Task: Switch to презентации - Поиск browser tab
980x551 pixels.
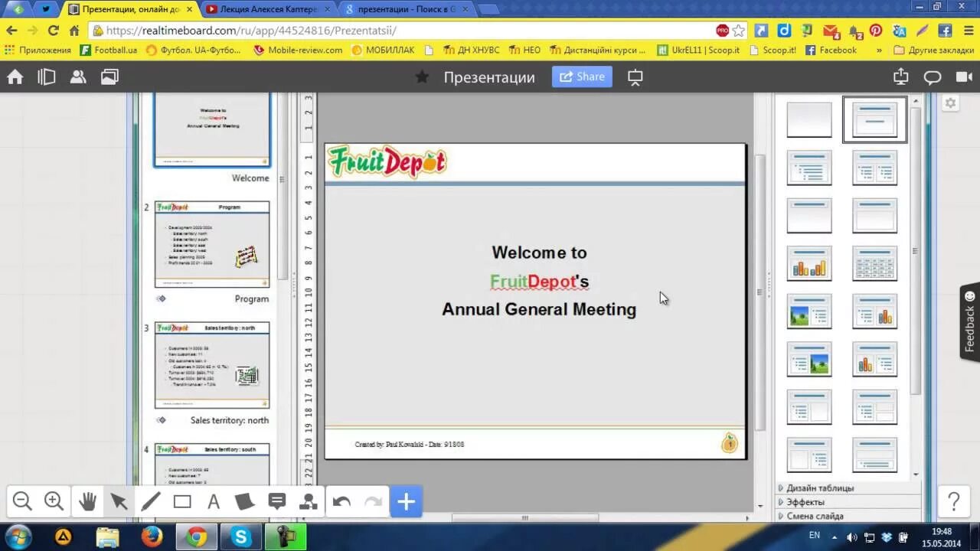Action: point(407,9)
